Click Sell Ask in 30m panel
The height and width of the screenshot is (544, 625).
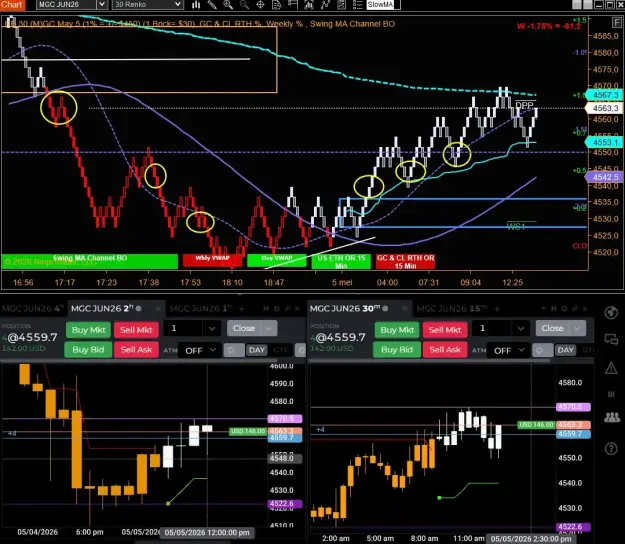click(445, 350)
